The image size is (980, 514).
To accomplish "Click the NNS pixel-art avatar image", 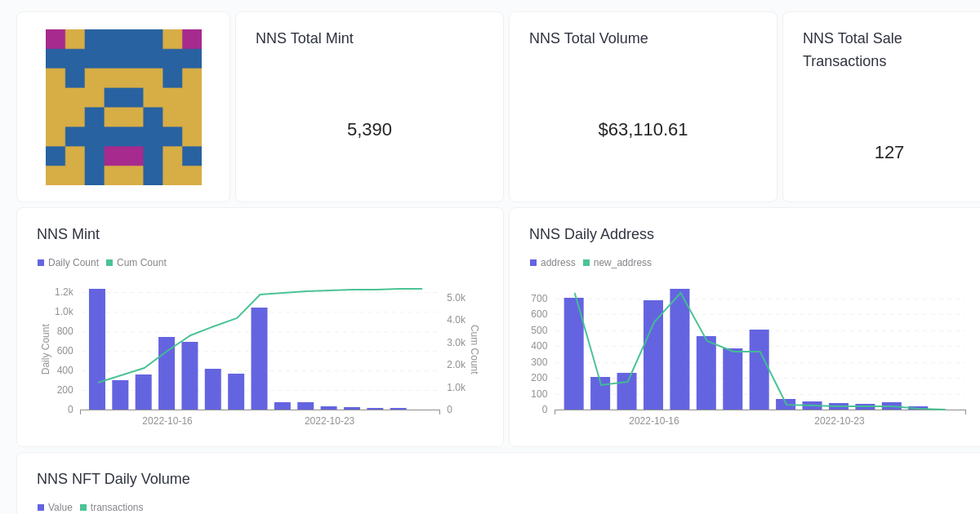I will [123, 106].
